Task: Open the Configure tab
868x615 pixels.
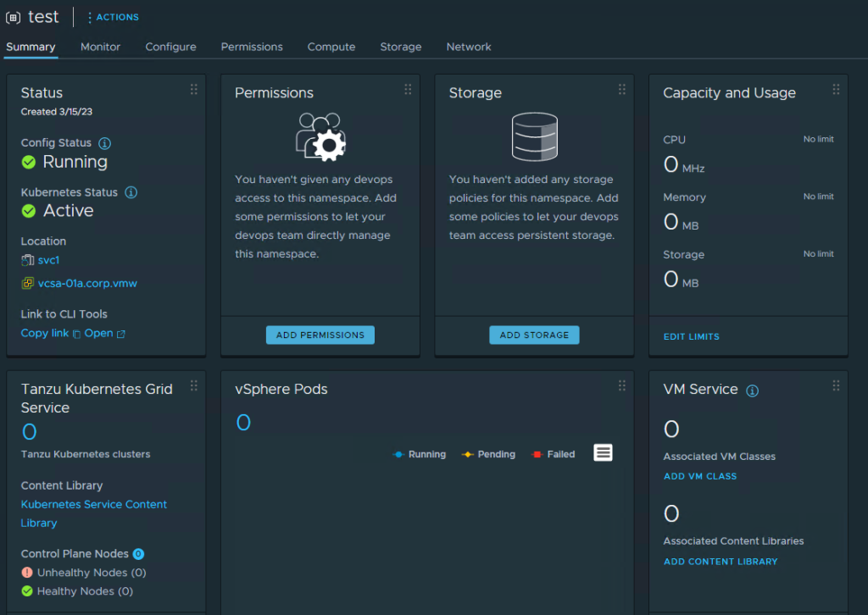Action: point(170,47)
